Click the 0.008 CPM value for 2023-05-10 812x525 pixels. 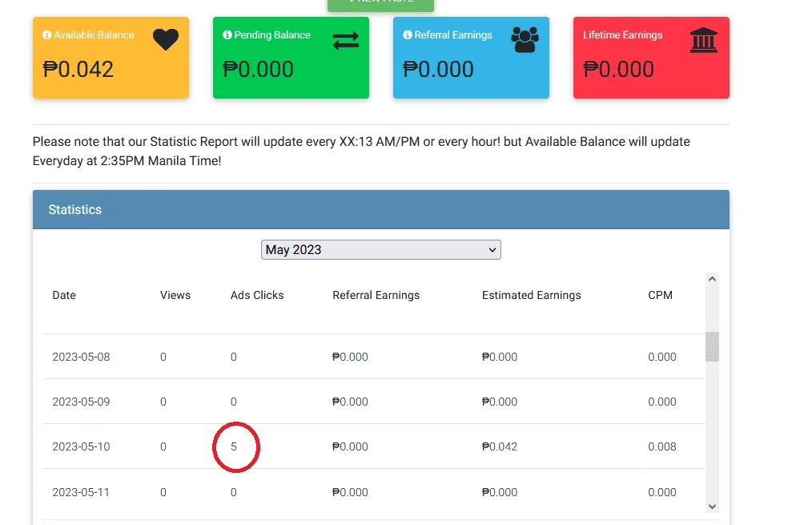661,446
